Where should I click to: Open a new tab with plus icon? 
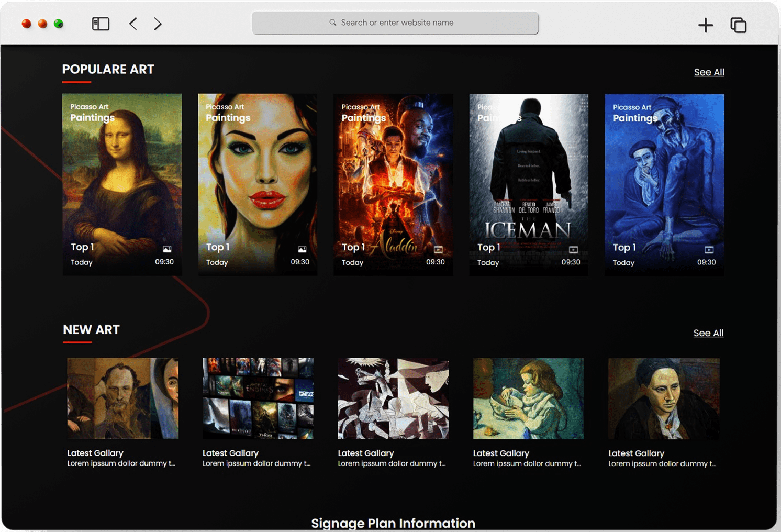[705, 25]
